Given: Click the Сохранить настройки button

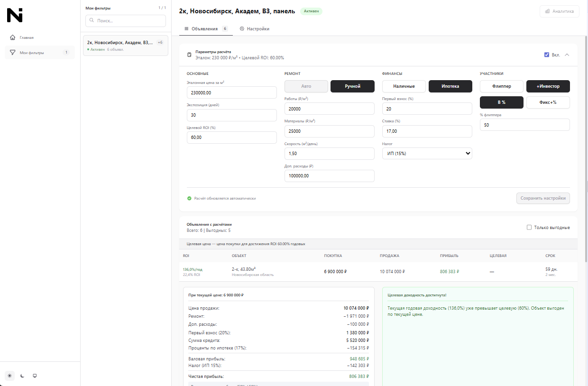Looking at the screenshot, I should click(543, 198).
